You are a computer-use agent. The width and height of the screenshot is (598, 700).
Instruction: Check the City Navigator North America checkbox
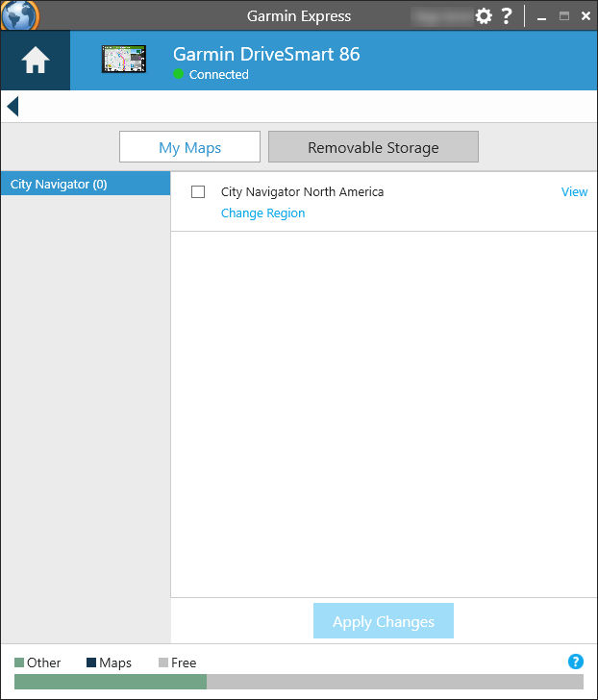pos(198,192)
